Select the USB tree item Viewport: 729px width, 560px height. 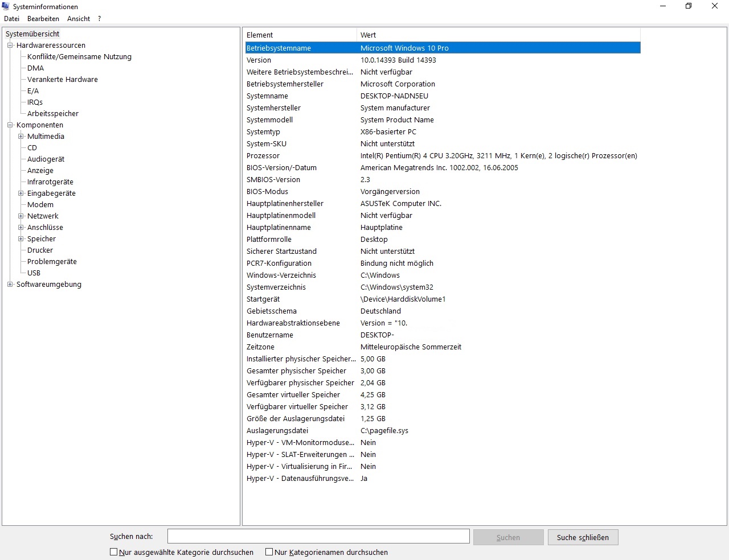[34, 273]
